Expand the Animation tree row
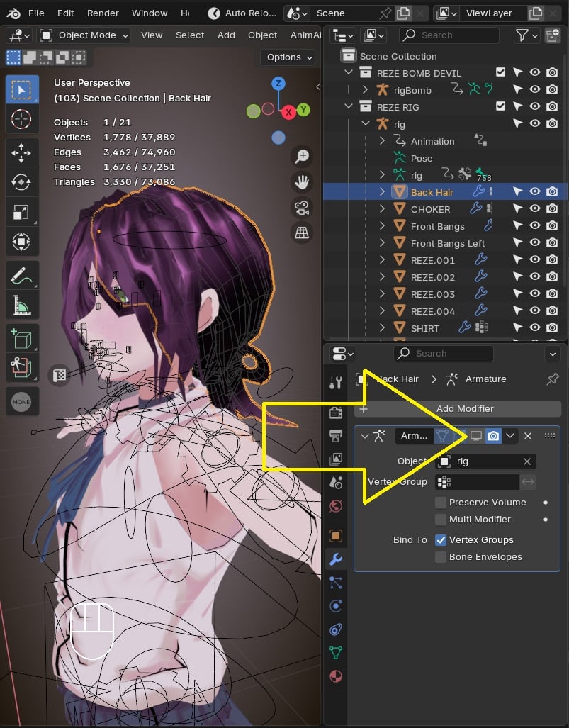The width and height of the screenshot is (569, 728). (x=382, y=140)
